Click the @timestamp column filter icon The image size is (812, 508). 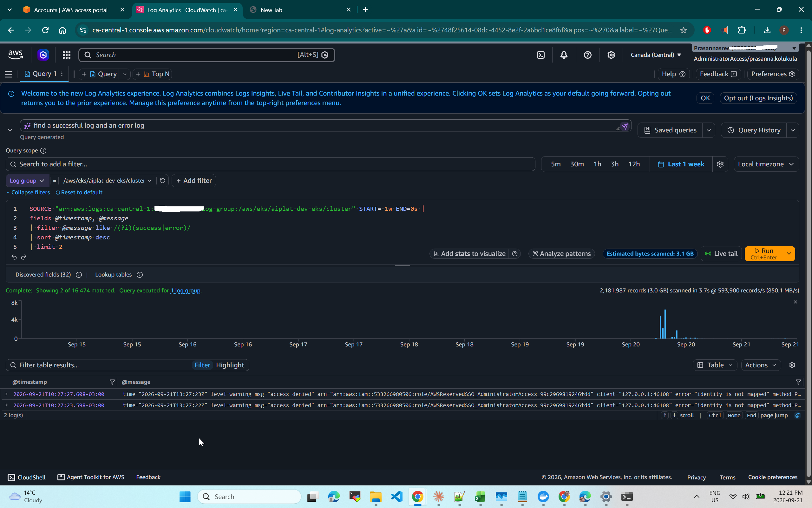coord(112,382)
